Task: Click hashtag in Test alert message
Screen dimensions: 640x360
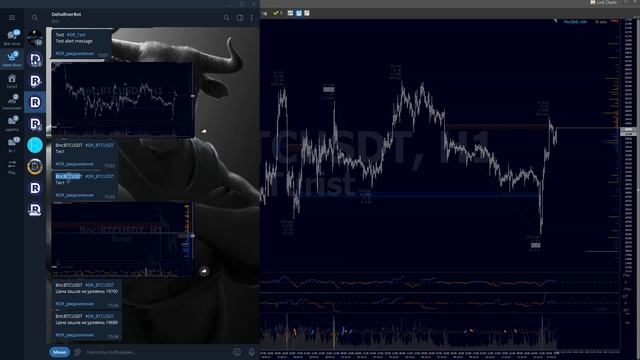Action: 76,35
